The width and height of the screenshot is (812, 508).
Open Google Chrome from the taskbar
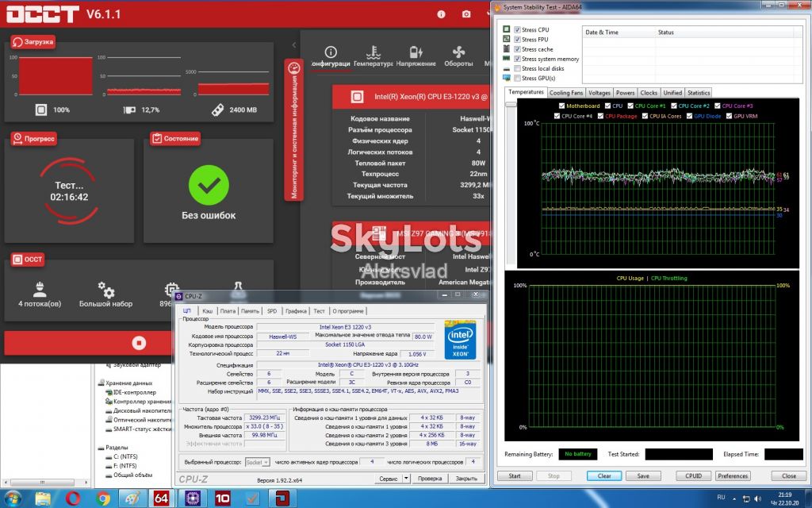coord(102,498)
